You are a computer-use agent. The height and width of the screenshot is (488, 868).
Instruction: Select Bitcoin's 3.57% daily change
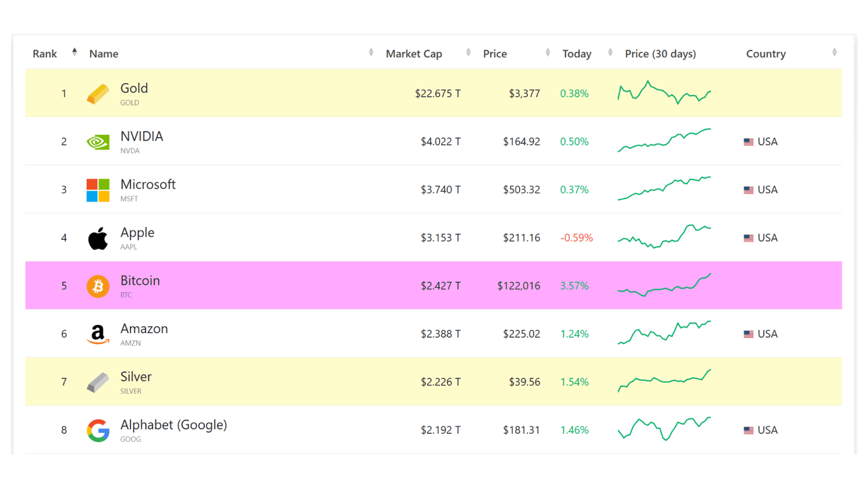pyautogui.click(x=575, y=286)
